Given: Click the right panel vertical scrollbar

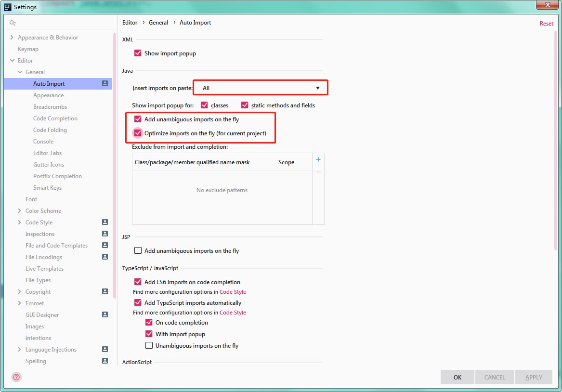Looking at the screenshot, I should pos(556,140).
